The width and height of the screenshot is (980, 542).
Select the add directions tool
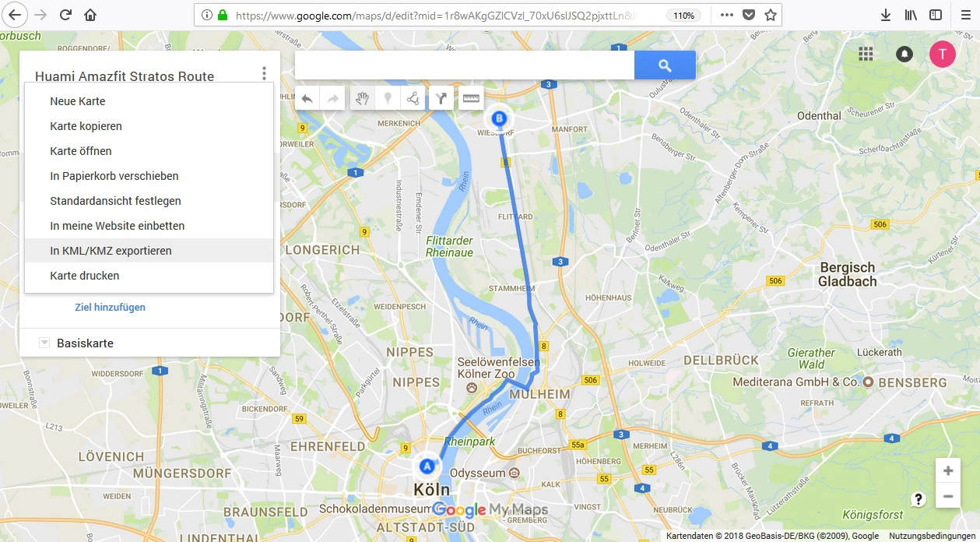pyautogui.click(x=441, y=98)
